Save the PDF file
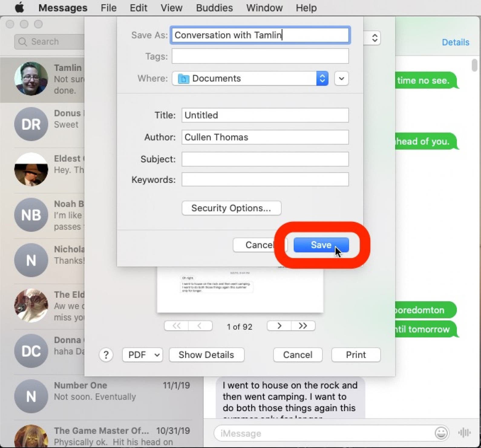Image resolution: width=481 pixels, height=448 pixels. pyautogui.click(x=321, y=245)
